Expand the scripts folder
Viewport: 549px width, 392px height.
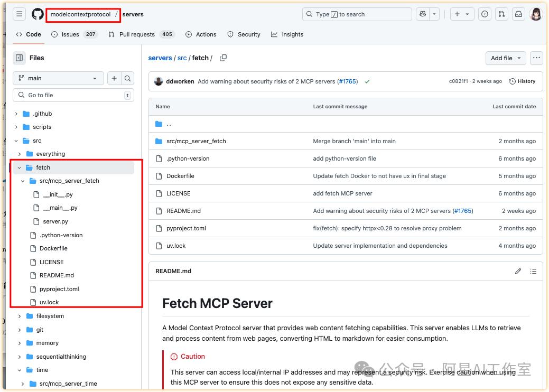pos(16,127)
